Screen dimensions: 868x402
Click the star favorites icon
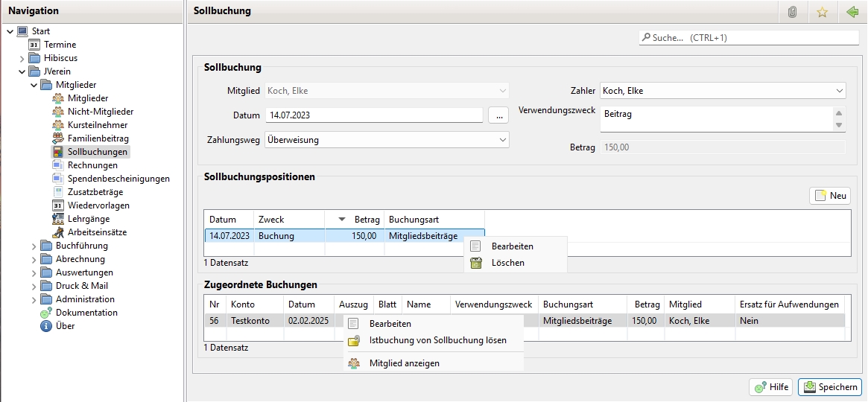coord(823,12)
